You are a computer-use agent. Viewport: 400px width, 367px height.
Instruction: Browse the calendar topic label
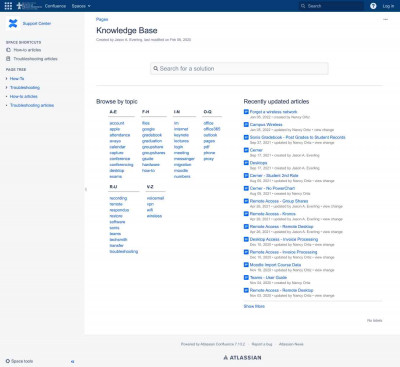(117, 147)
